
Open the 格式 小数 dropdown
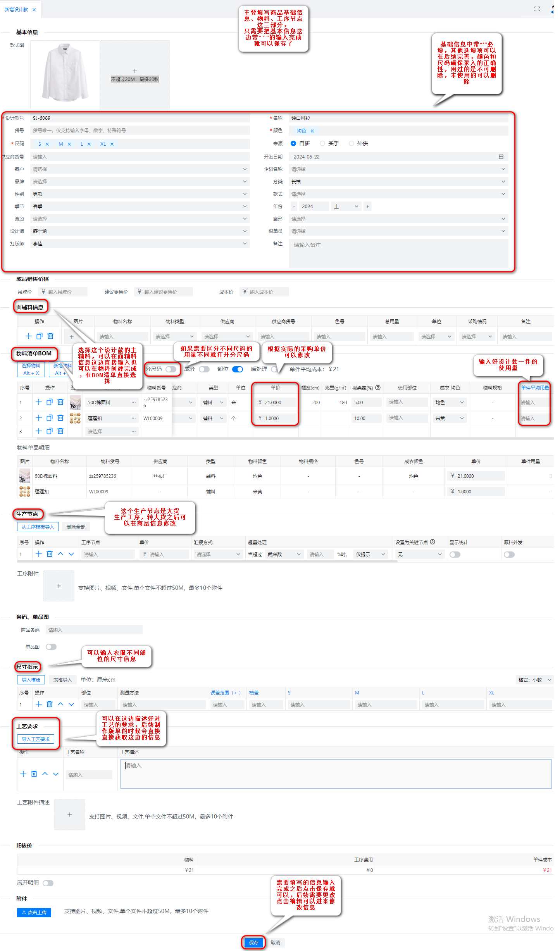point(534,680)
